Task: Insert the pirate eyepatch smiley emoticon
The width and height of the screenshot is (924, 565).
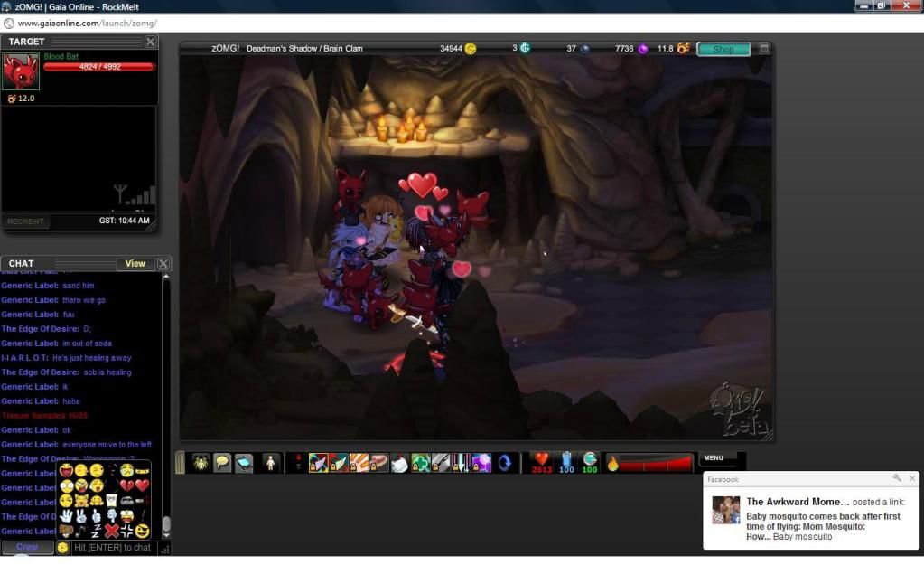Action: pos(142,531)
